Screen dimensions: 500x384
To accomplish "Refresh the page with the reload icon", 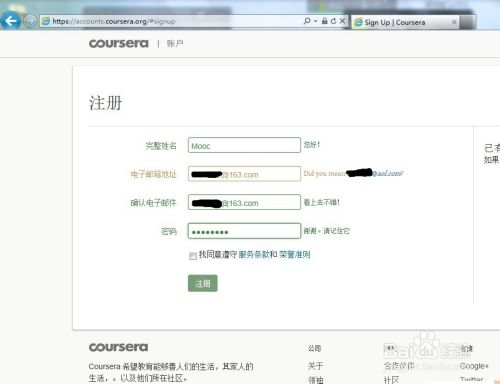I will click(334, 21).
